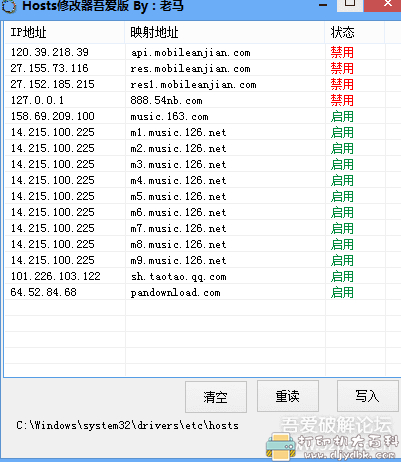The image size is (401, 462).
Task: Click m8.music.126.net mapping
Action: click(x=178, y=245)
